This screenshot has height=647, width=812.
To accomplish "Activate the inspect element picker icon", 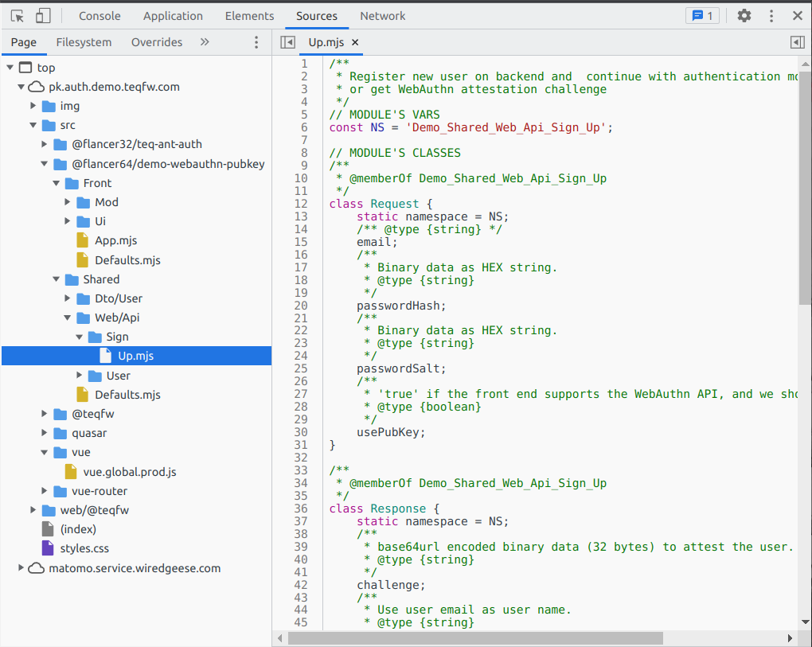I will coord(18,16).
